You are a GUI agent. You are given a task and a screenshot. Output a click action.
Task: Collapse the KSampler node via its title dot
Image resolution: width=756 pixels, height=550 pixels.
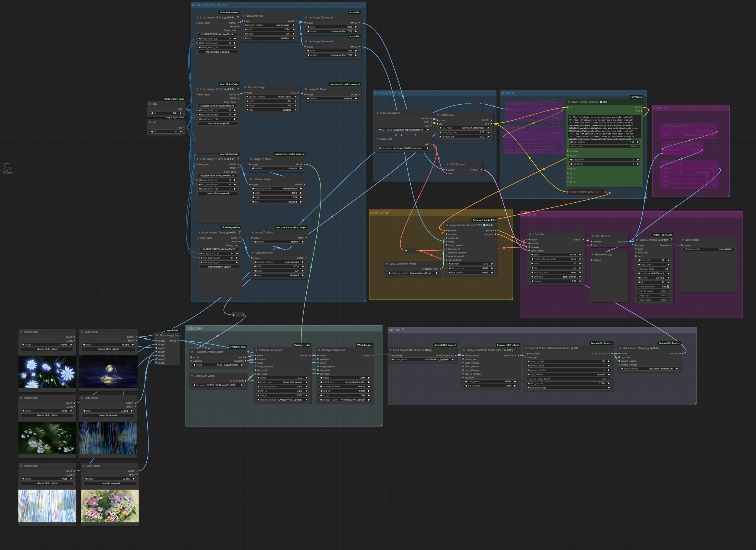pos(530,234)
